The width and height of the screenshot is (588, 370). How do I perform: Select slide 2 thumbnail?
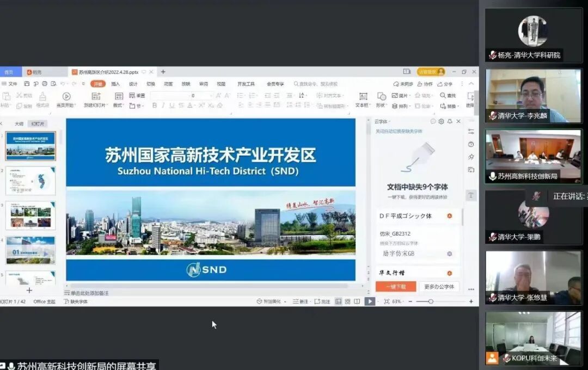tap(30, 181)
